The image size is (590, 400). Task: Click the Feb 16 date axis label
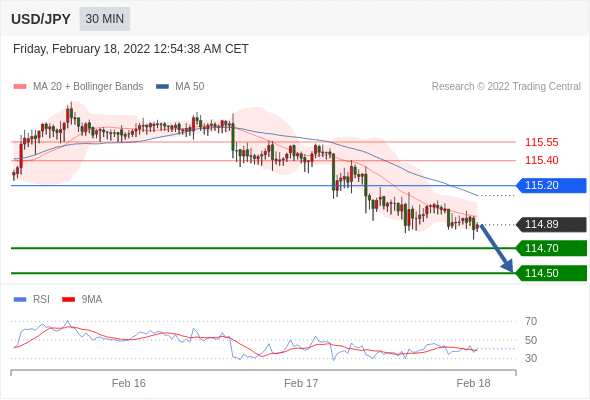coord(129,383)
